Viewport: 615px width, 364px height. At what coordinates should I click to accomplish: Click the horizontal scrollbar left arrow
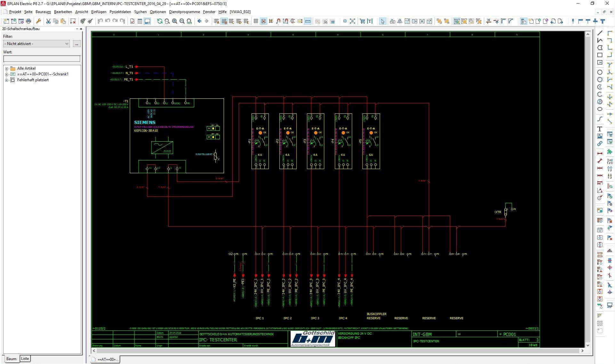coord(94,351)
